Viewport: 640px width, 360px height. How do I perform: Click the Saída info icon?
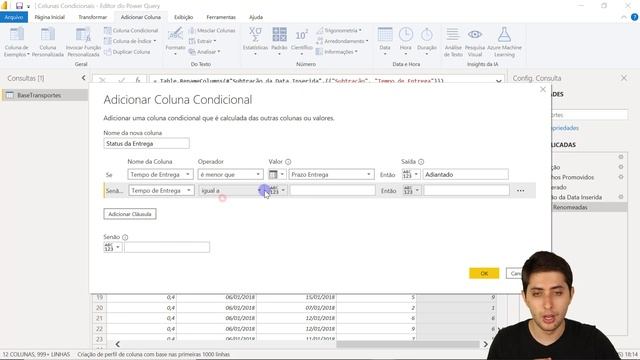pyautogui.click(x=421, y=162)
